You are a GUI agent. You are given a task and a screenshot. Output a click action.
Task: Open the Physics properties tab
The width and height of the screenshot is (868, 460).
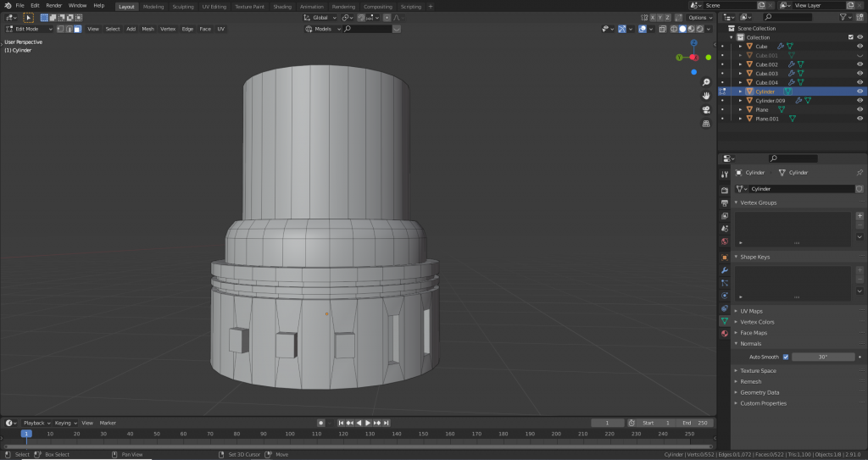point(725,295)
